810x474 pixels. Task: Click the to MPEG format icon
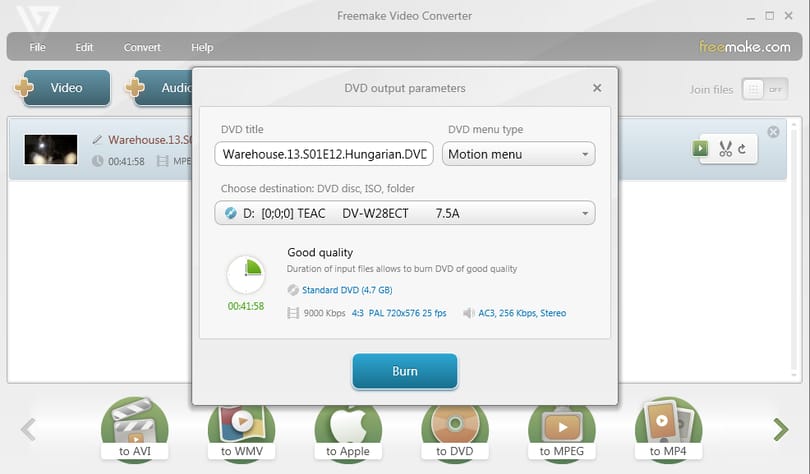(562, 432)
